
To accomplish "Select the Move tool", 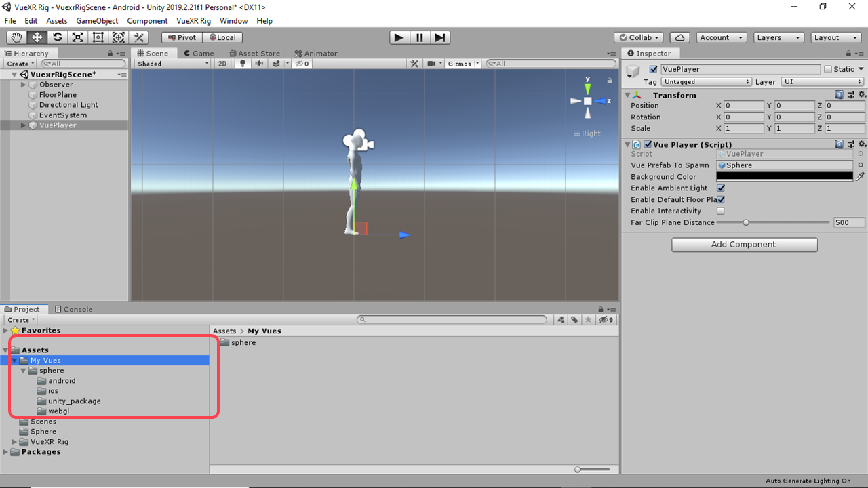I will tap(37, 37).
